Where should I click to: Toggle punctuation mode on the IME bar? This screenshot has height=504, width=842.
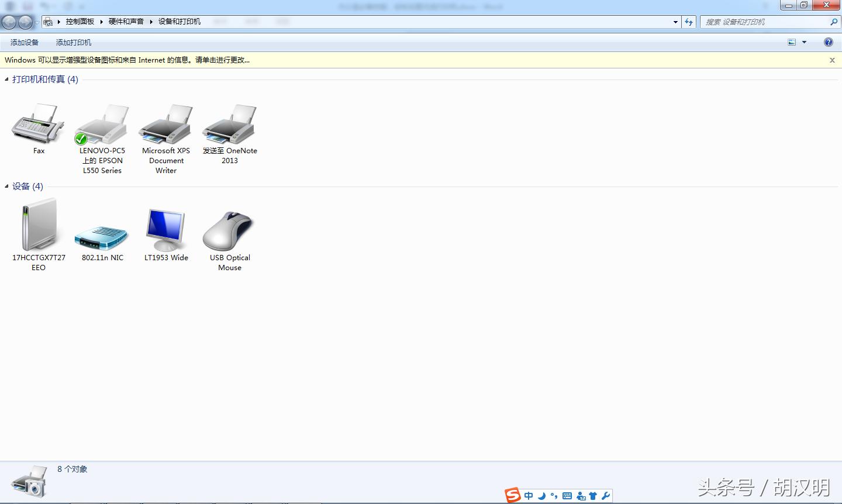(x=554, y=496)
